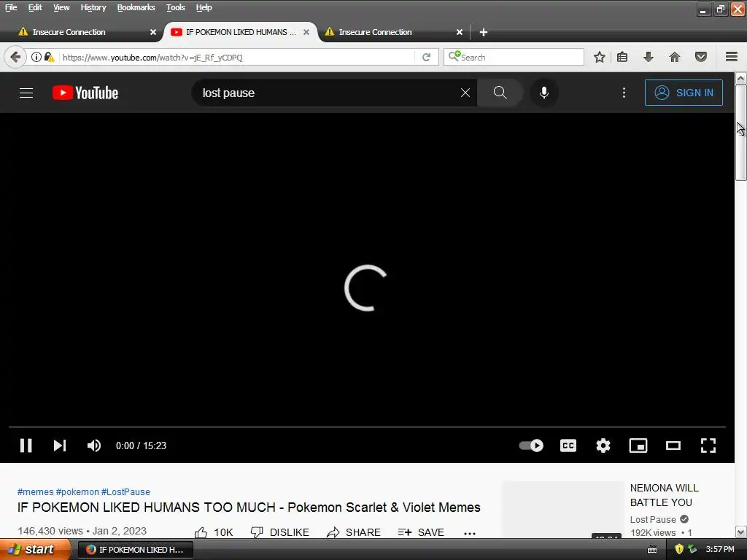Viewport: 747px width, 560px height.
Task: Click the SIGN IN button
Action: pyautogui.click(x=683, y=93)
